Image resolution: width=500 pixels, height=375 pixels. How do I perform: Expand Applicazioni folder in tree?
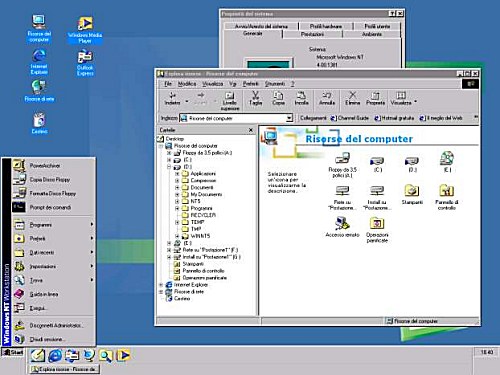pyautogui.click(x=177, y=174)
